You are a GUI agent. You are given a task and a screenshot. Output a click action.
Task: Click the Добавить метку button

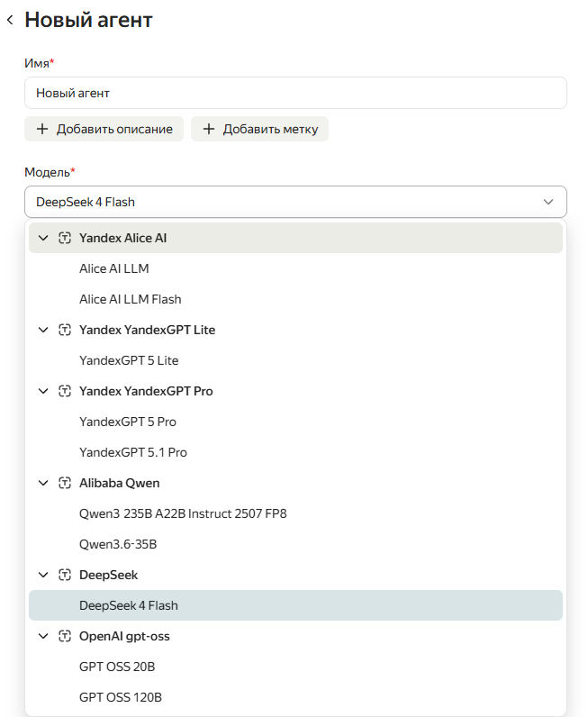(x=259, y=129)
